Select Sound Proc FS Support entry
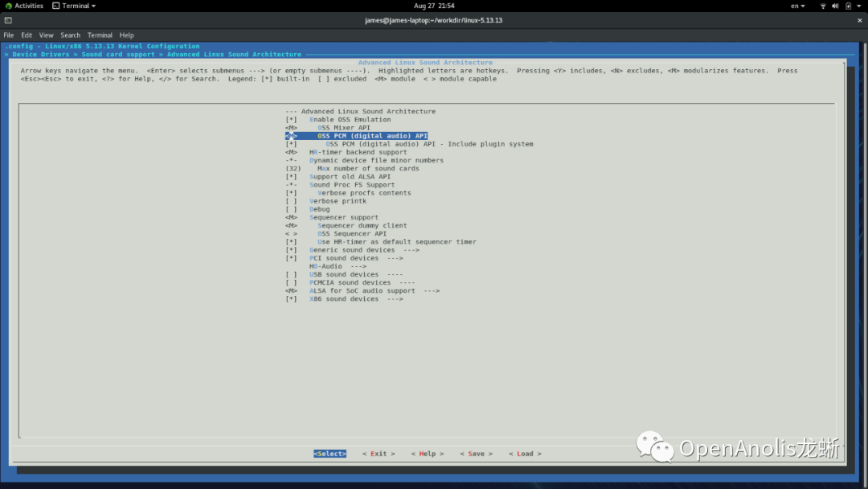The image size is (868, 489). [340, 184]
